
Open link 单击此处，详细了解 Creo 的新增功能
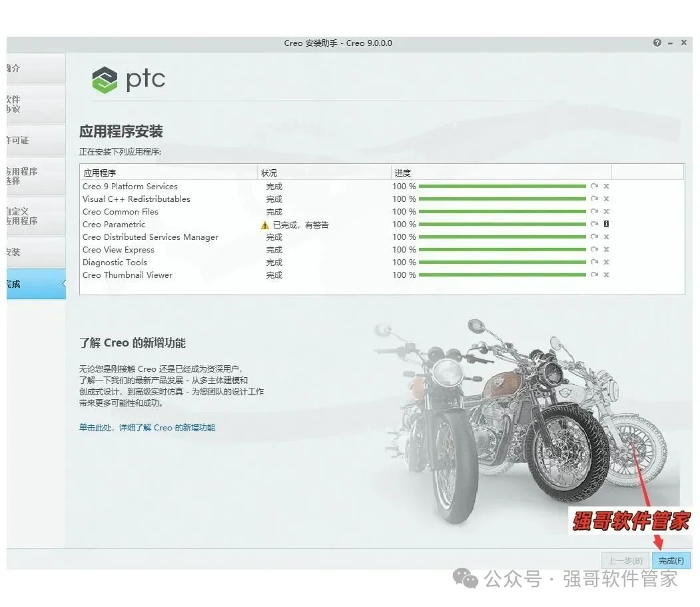click(x=147, y=428)
